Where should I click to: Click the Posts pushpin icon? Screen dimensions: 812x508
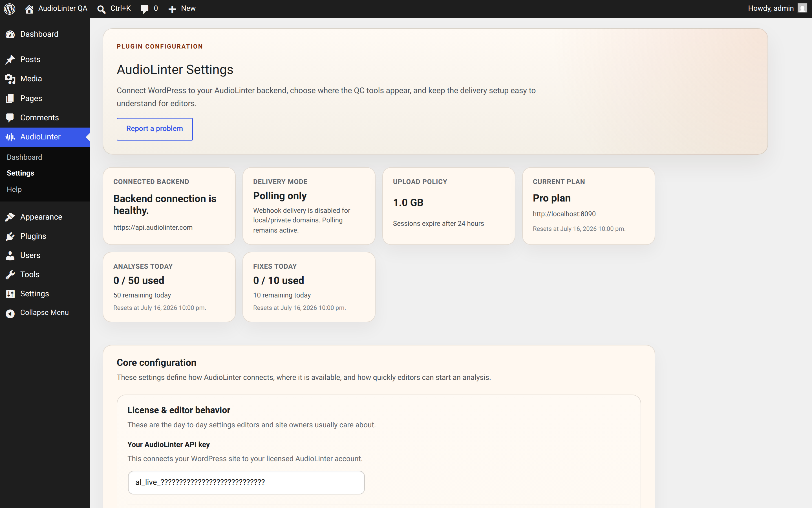point(10,60)
